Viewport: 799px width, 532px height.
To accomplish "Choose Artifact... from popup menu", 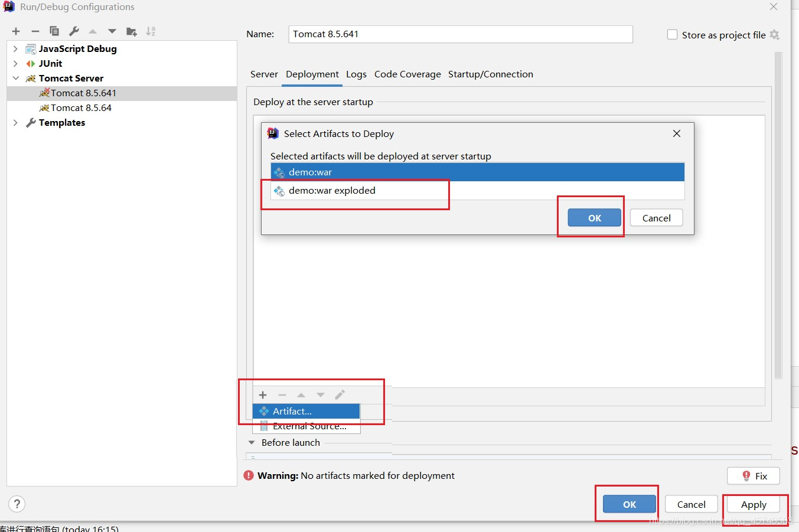I will (x=306, y=411).
